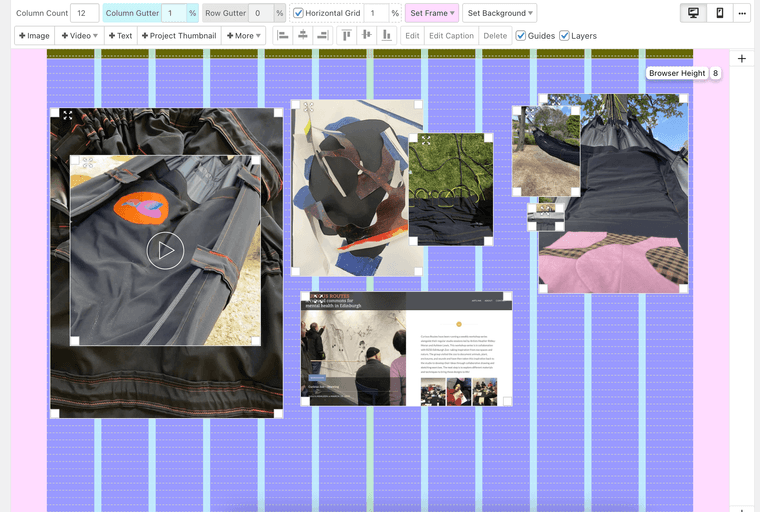
Task: Click the align top icon
Action: [x=348, y=36]
